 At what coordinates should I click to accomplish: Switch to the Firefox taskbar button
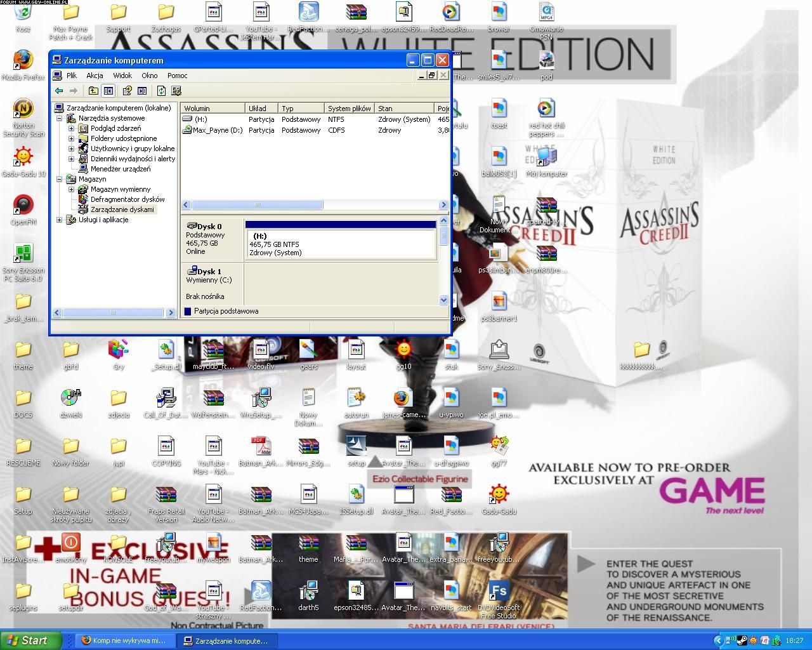(x=124, y=640)
